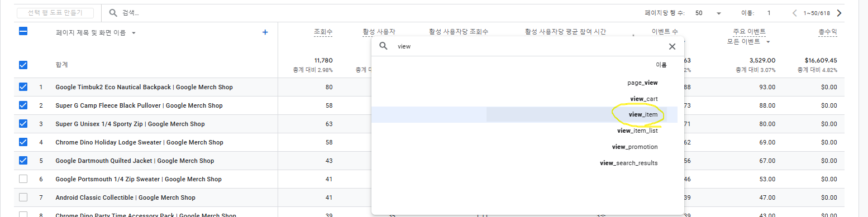
Task: Select view_search_results event option
Action: pyautogui.click(x=629, y=163)
